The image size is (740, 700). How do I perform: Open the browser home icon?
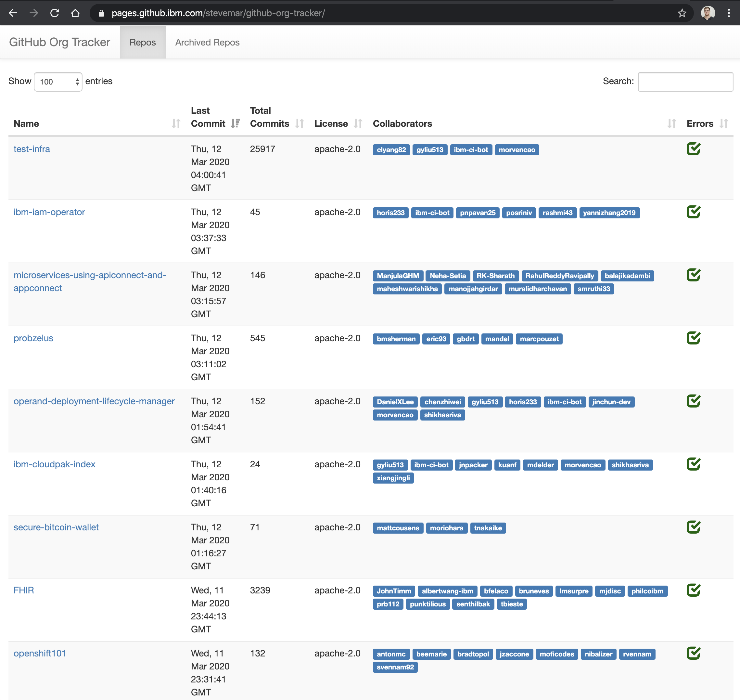click(75, 13)
